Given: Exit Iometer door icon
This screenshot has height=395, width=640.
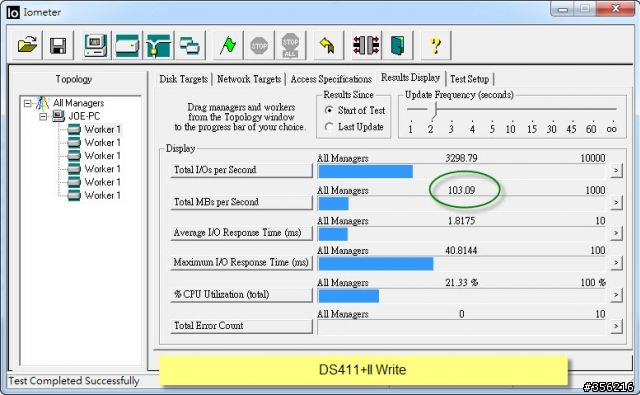Looking at the screenshot, I should pyautogui.click(x=398, y=45).
